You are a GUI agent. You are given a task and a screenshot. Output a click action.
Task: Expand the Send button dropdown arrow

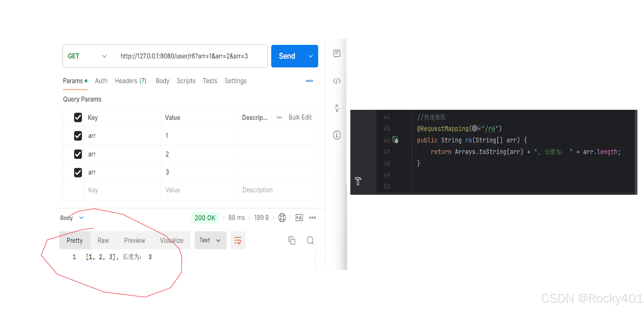point(310,56)
